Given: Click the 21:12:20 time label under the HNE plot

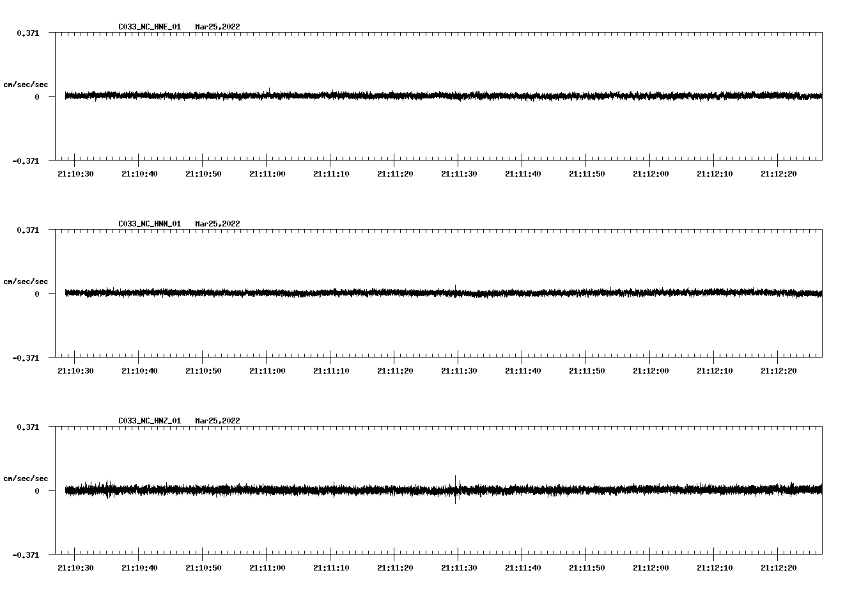Looking at the screenshot, I should click(x=779, y=173).
